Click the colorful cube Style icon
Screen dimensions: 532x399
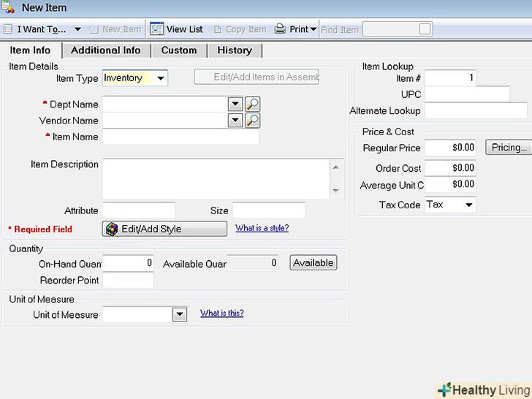click(112, 229)
